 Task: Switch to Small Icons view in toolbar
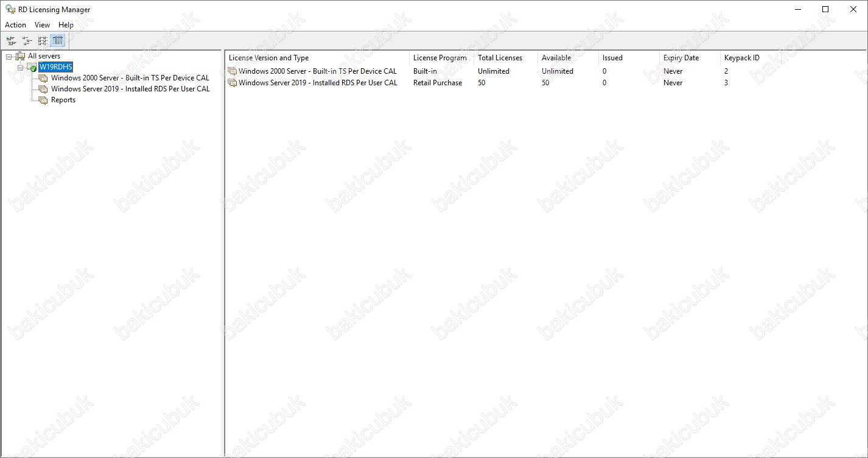pos(27,41)
